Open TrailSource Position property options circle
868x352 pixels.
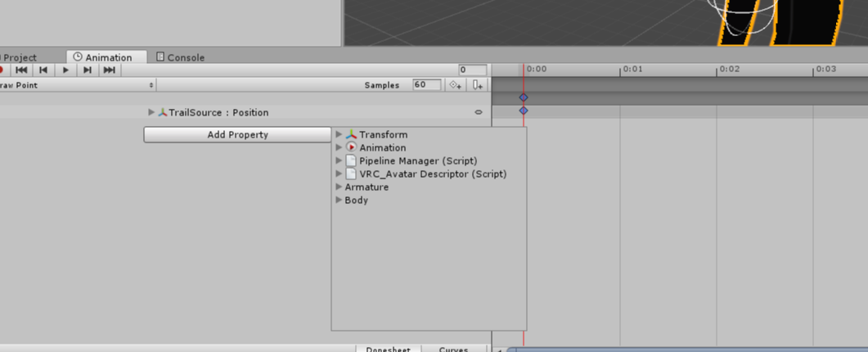pos(479,112)
